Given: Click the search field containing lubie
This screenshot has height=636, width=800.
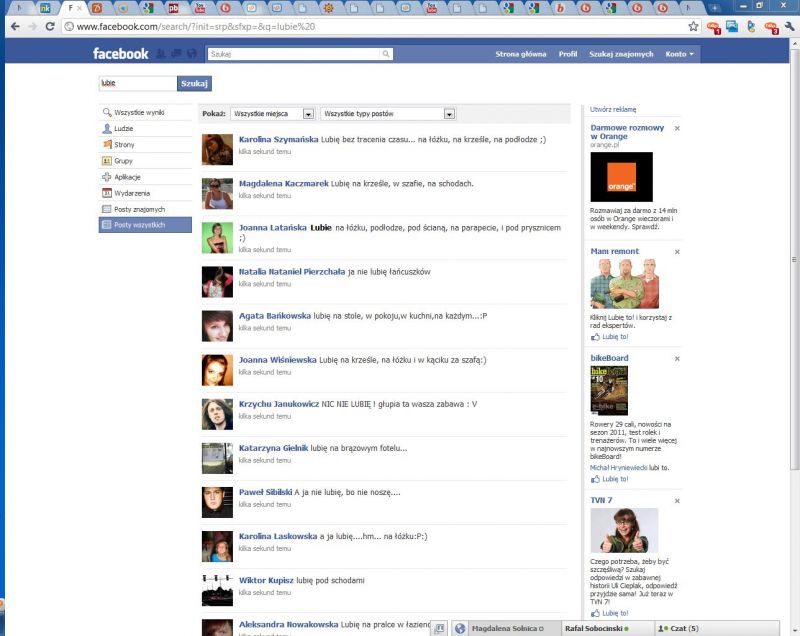Looking at the screenshot, I should (138, 83).
